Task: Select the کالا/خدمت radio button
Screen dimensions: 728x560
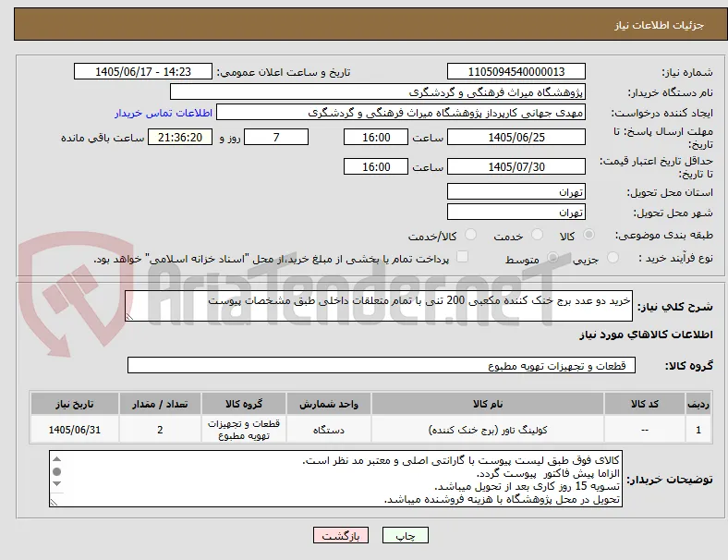Action: tap(471, 235)
